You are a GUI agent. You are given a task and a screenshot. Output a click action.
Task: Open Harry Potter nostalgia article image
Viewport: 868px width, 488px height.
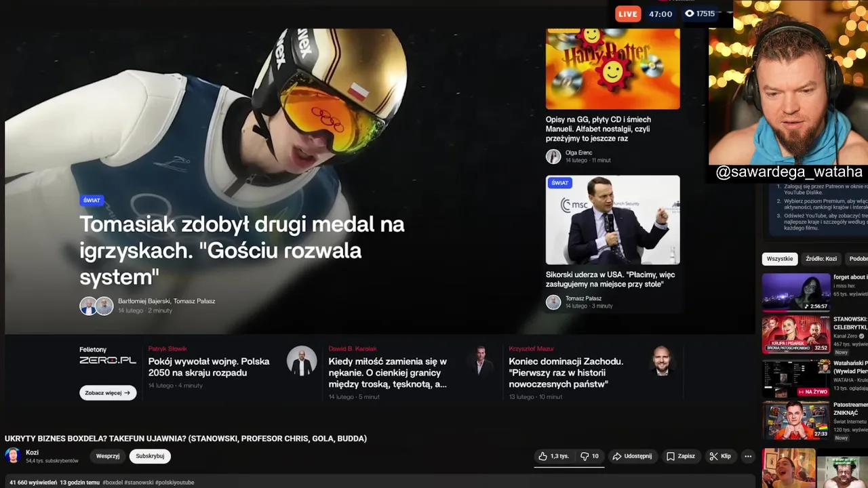pos(613,68)
